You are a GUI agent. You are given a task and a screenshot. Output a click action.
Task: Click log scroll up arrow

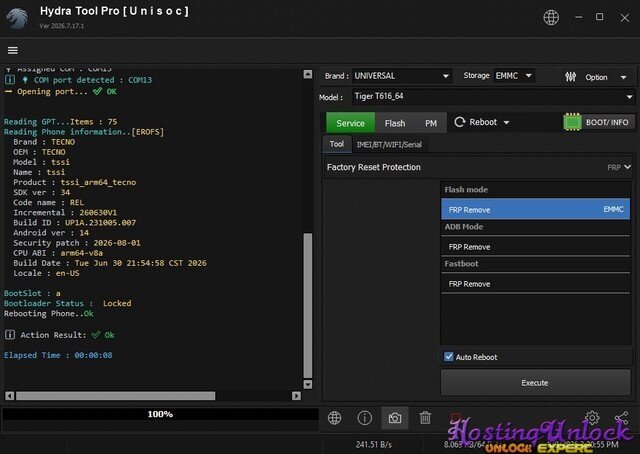click(x=308, y=74)
